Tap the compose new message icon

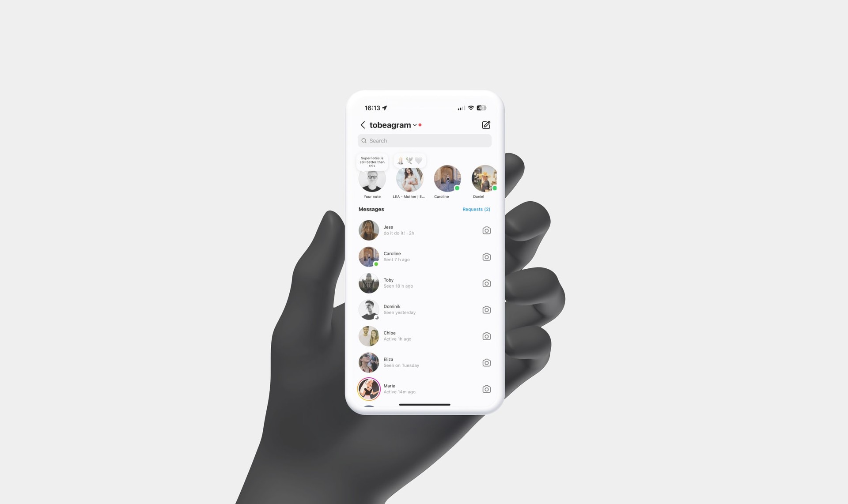point(486,125)
